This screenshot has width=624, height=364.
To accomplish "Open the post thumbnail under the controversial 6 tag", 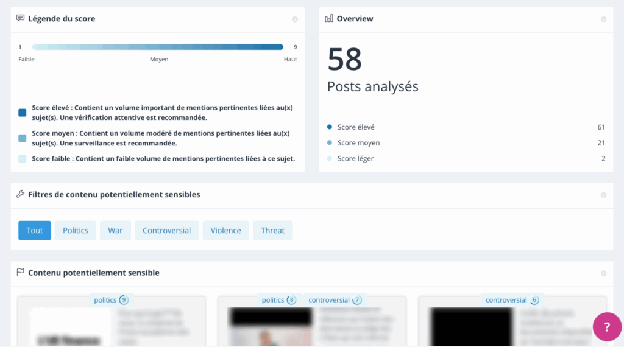I will (470, 326).
